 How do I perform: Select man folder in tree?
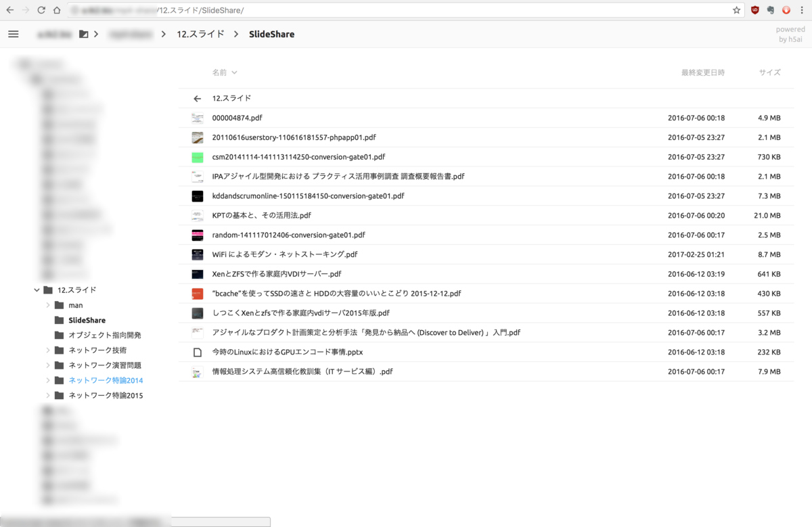[76, 305]
